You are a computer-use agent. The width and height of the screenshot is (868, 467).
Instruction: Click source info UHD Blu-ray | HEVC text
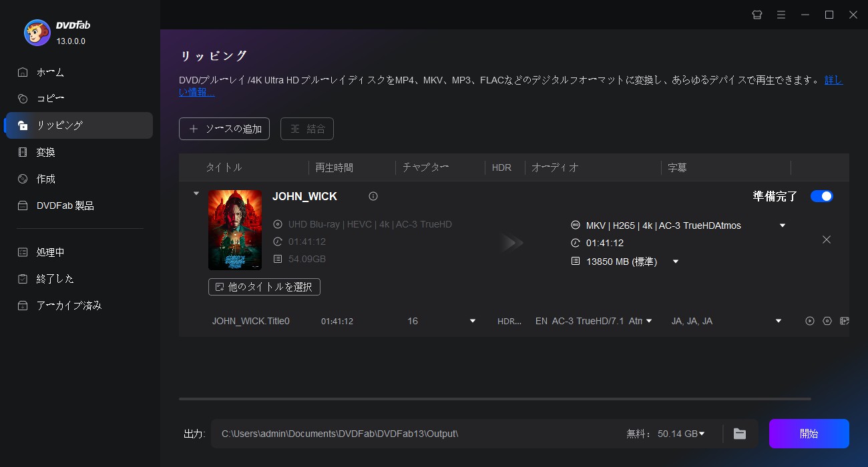coord(370,224)
